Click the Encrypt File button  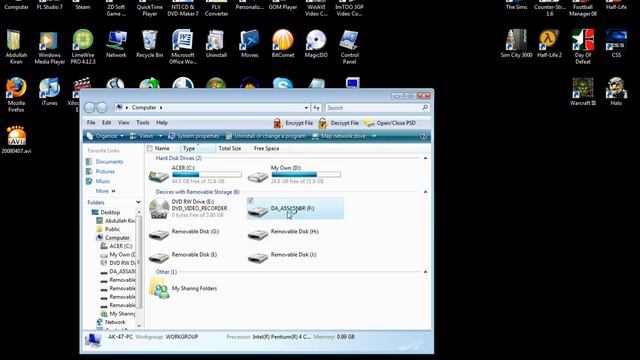point(293,123)
